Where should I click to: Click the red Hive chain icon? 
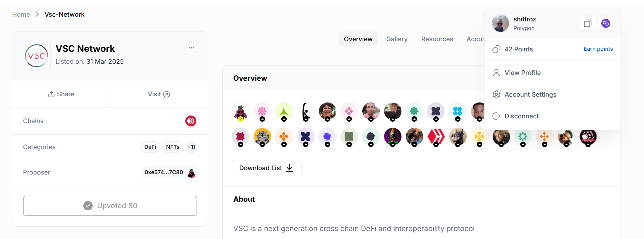point(191,121)
